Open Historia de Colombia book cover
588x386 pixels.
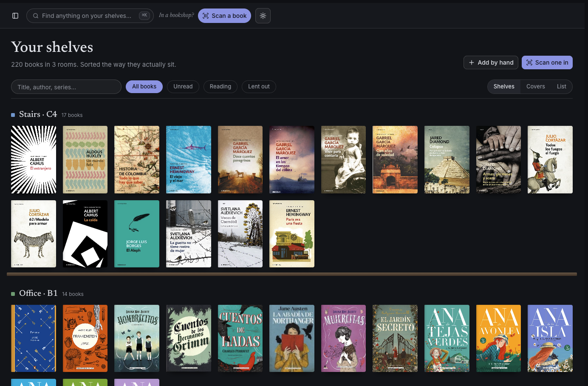pyautogui.click(x=137, y=159)
